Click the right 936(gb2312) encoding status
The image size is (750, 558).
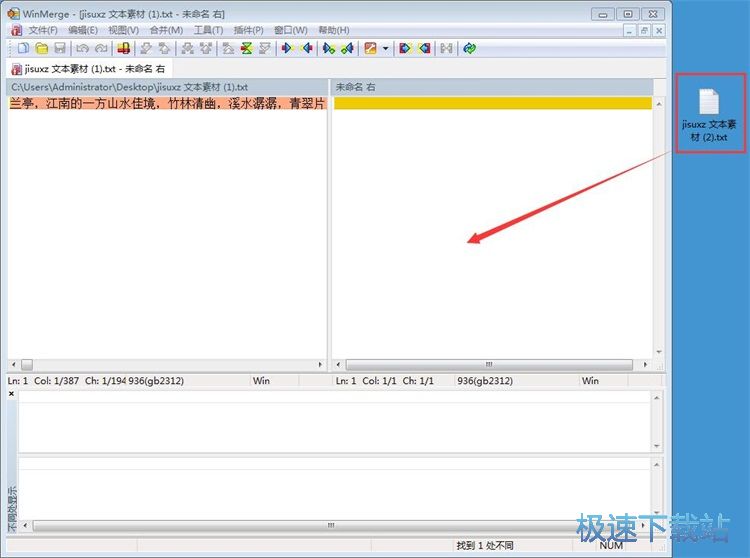click(485, 381)
